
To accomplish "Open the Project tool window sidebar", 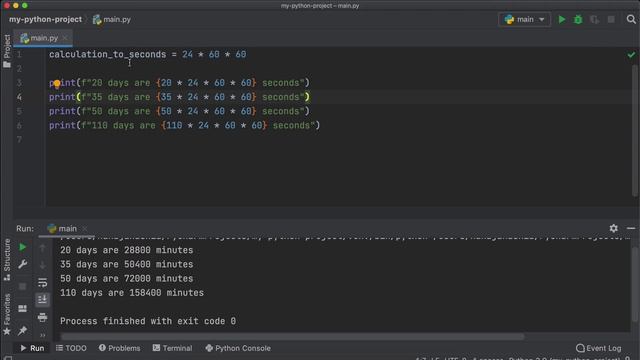I will pyautogui.click(x=7, y=51).
